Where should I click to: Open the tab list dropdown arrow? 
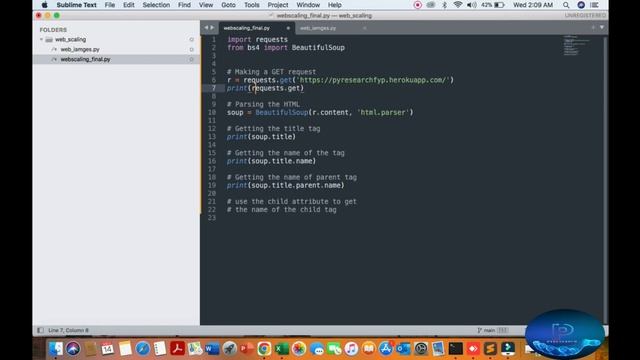pyautogui.click(x=602, y=27)
